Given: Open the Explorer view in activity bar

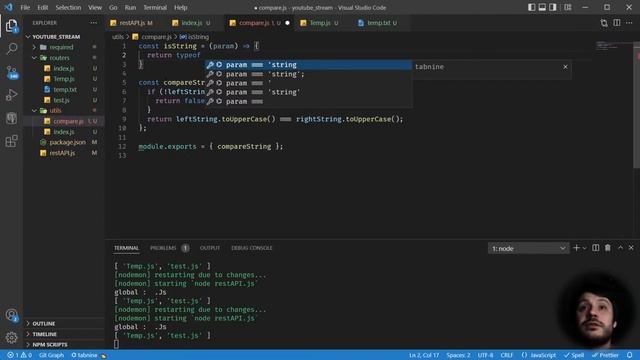Looking at the screenshot, I should (11, 26).
